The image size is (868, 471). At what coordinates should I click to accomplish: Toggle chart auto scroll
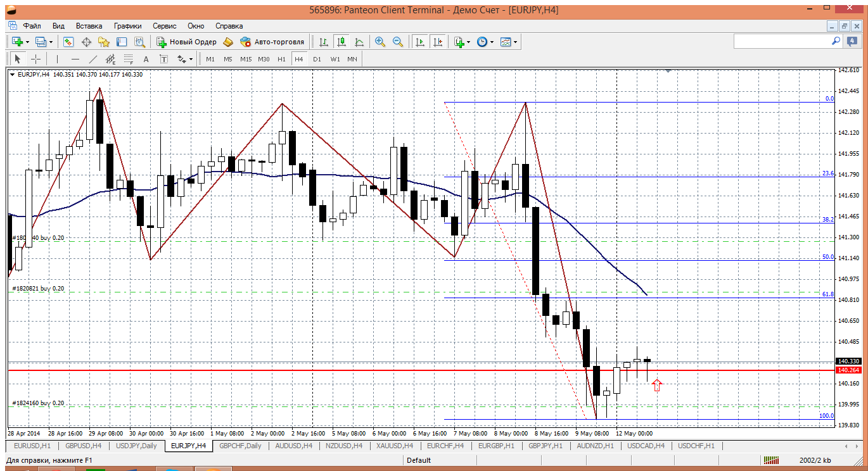[x=419, y=42]
